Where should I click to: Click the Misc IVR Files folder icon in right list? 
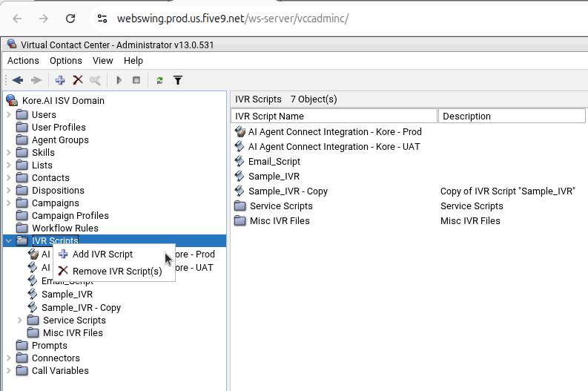[x=240, y=220]
